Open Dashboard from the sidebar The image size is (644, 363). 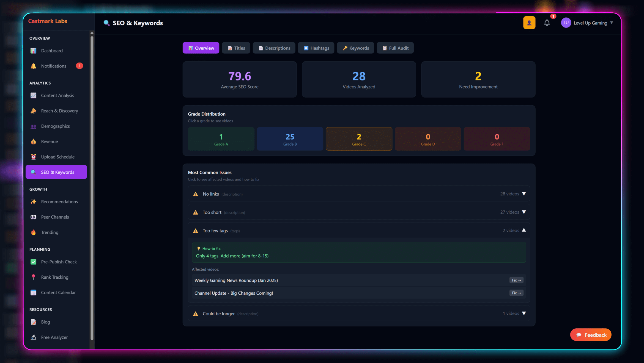52,50
